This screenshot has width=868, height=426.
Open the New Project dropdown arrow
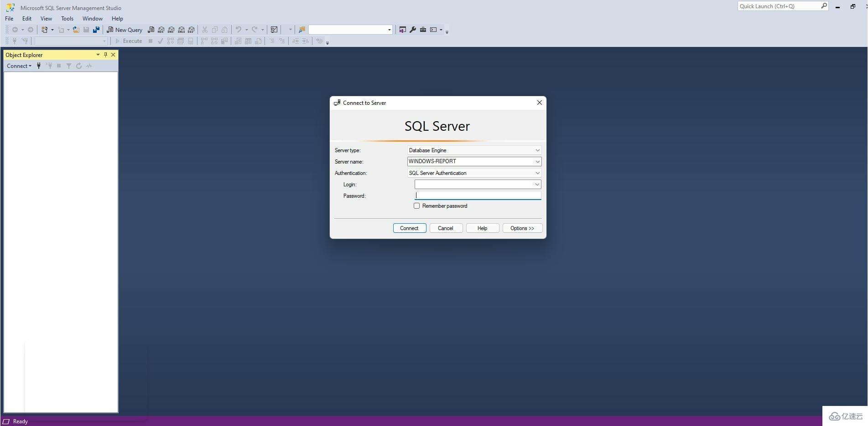click(52, 30)
